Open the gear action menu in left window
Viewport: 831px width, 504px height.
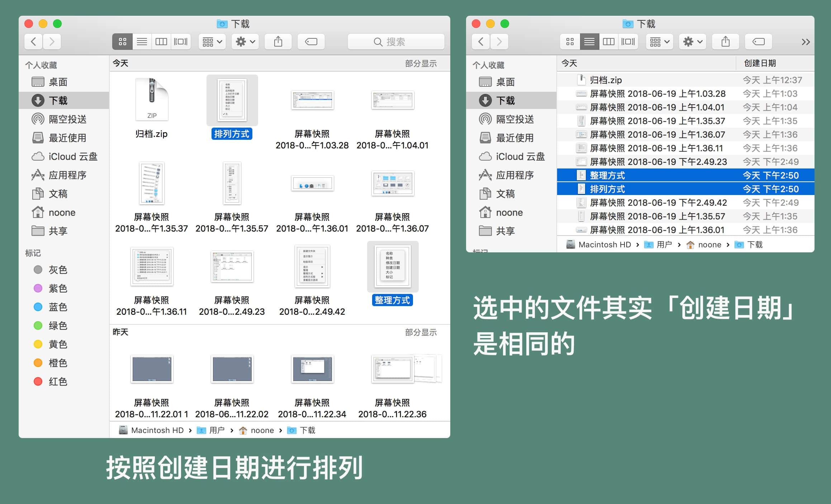pyautogui.click(x=245, y=42)
